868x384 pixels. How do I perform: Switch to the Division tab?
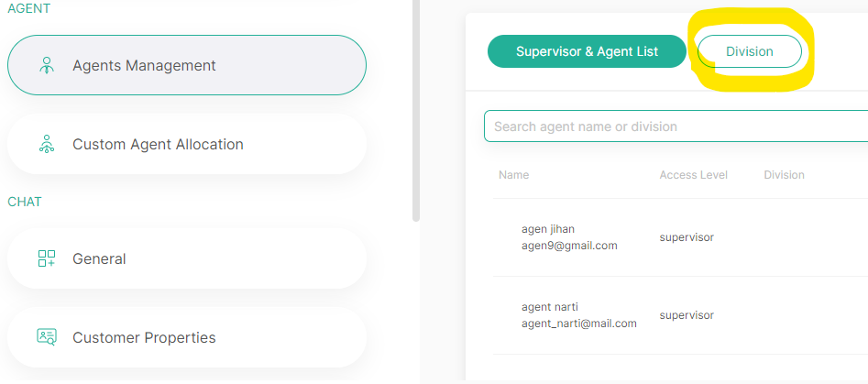click(750, 51)
